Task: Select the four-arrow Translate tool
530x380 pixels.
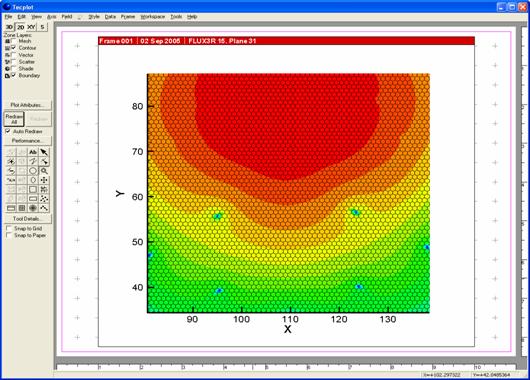Action: point(44,180)
